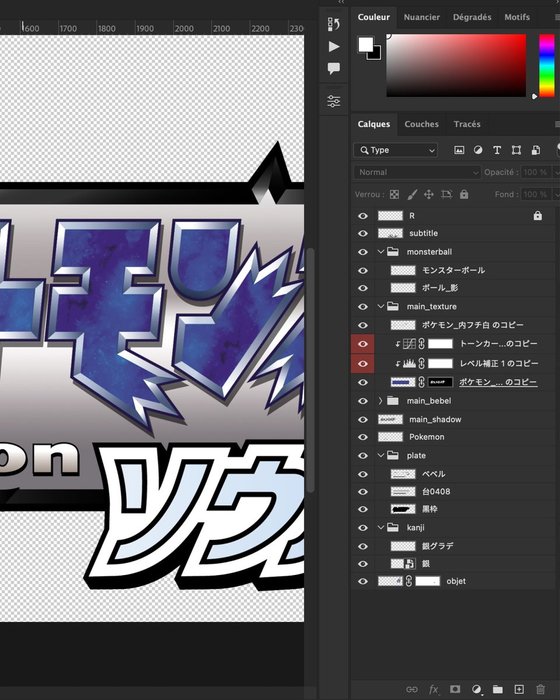Click the 黒枠 layer thumbnail
Viewport: 560px width, 700px height.
click(x=403, y=509)
